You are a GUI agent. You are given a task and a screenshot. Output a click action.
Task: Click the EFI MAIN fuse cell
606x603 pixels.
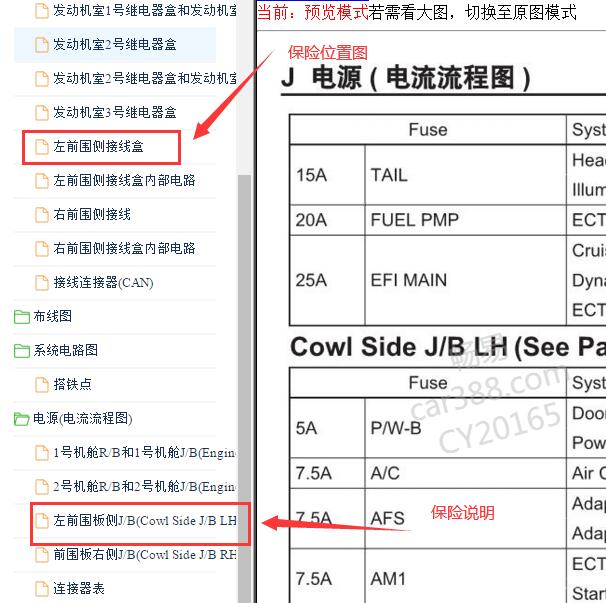point(465,280)
